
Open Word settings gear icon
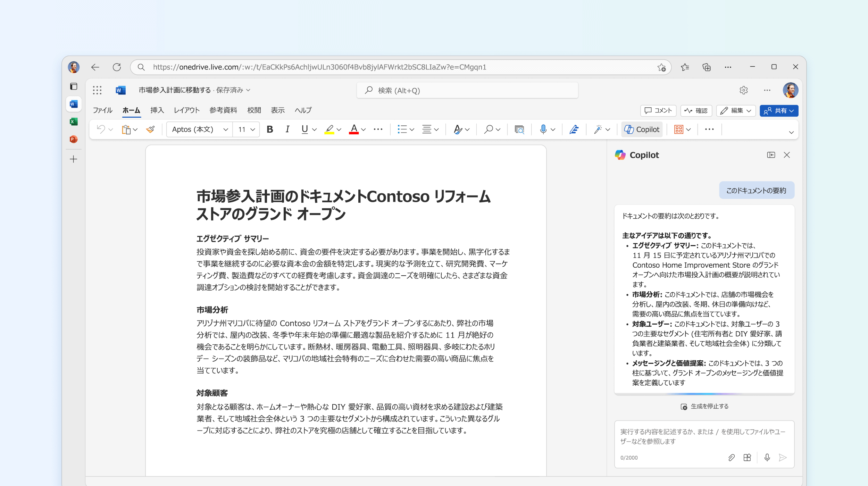pos(743,90)
